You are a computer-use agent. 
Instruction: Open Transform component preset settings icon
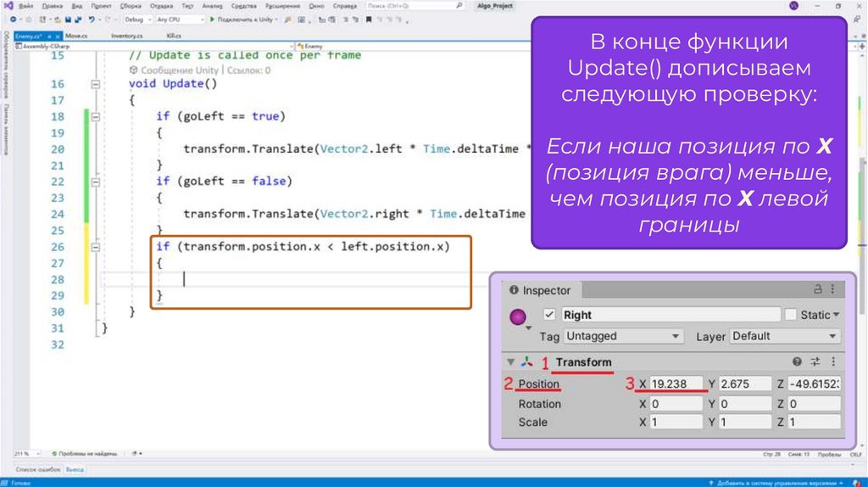(815, 361)
